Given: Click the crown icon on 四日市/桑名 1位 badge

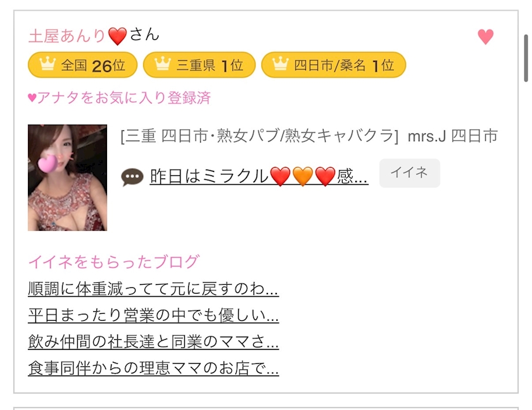Looking at the screenshot, I should [x=280, y=64].
